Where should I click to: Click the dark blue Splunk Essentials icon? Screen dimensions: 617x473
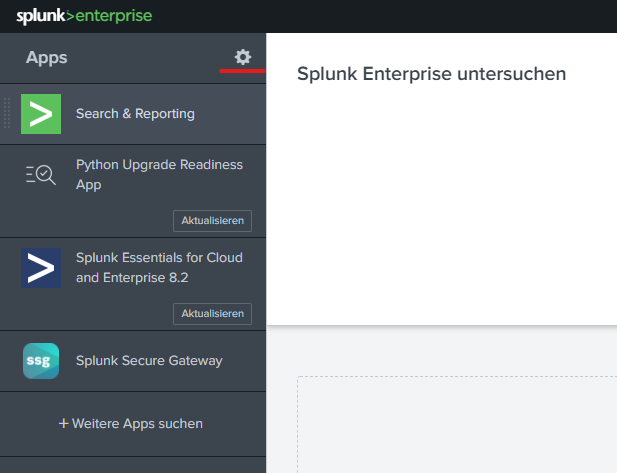(x=41, y=268)
